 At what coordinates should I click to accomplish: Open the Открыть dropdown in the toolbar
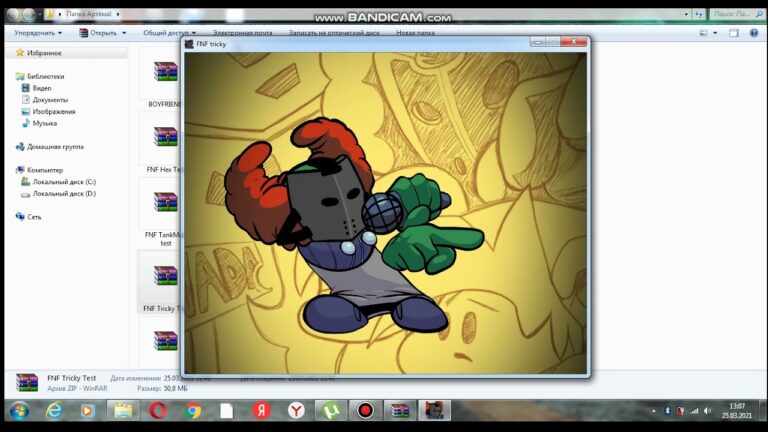pos(103,33)
